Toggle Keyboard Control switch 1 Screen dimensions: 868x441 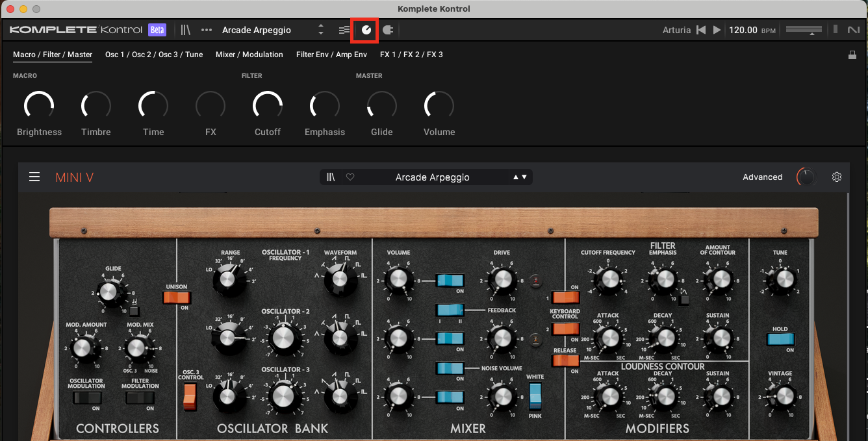pos(565,297)
